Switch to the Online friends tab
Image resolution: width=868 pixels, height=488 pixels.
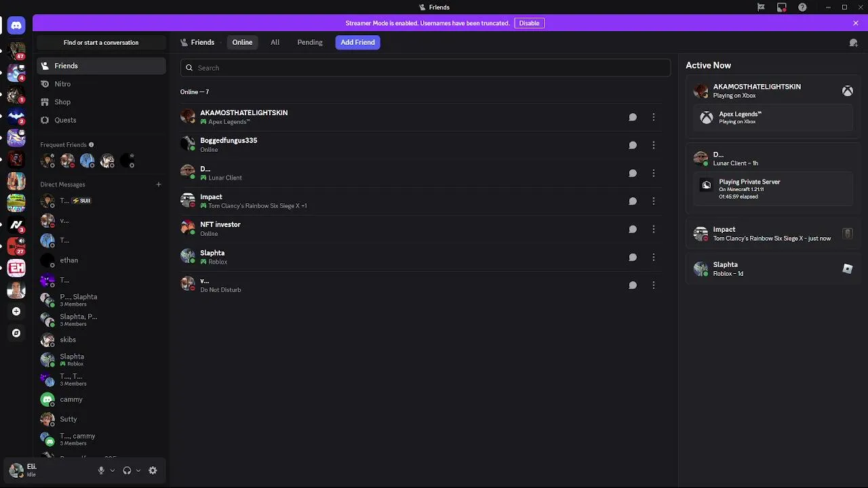point(242,42)
